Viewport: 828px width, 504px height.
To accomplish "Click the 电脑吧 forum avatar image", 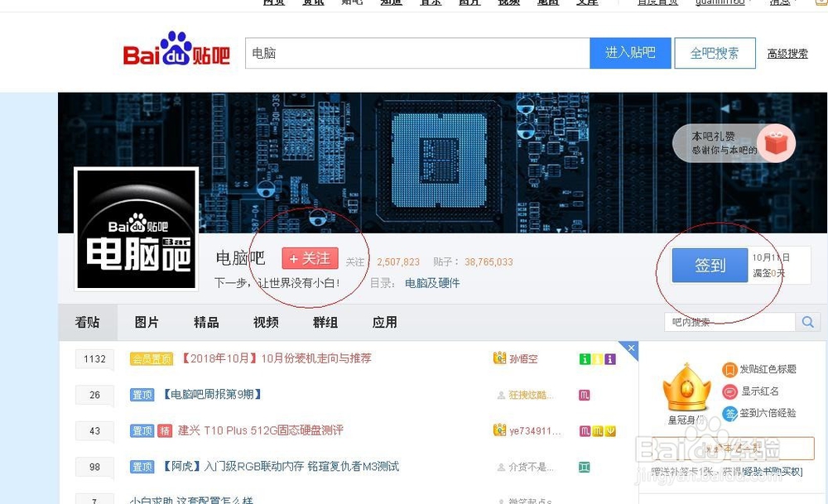I will 135,229.
